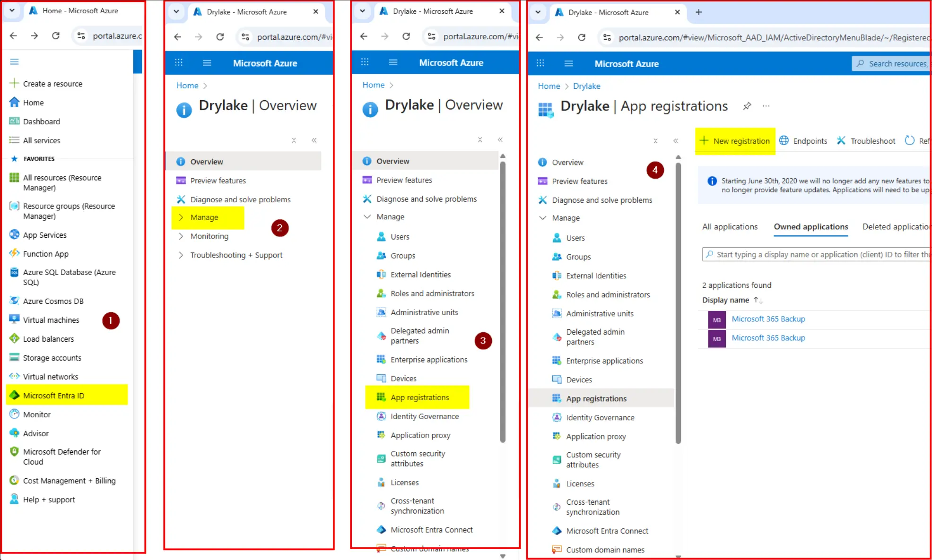
Task: Sort by the Display name column header
Action: (x=726, y=300)
